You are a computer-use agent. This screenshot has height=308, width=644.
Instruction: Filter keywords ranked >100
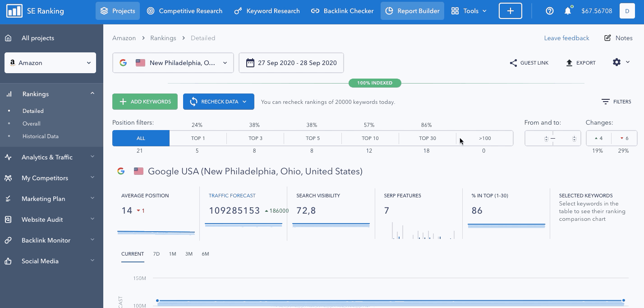pos(485,138)
